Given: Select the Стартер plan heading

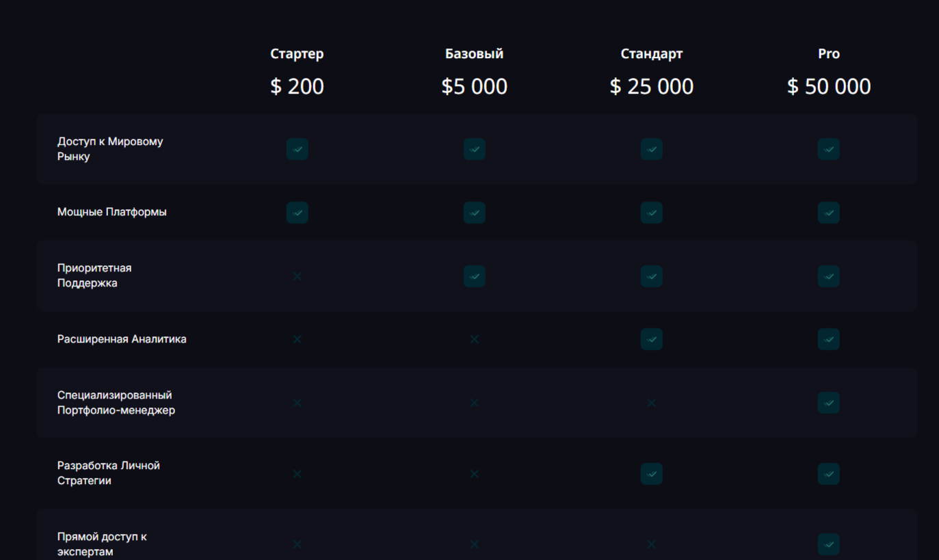Looking at the screenshot, I should pos(297,53).
